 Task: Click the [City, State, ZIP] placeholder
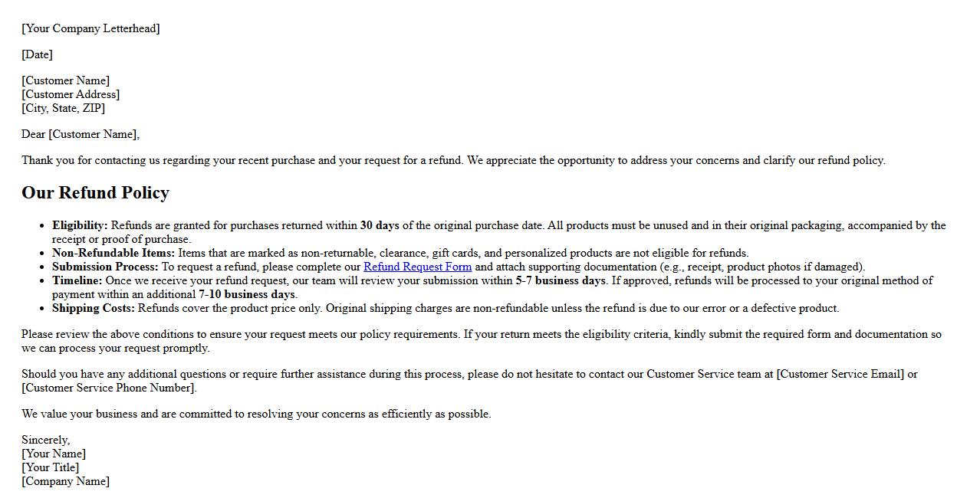pyautogui.click(x=63, y=108)
